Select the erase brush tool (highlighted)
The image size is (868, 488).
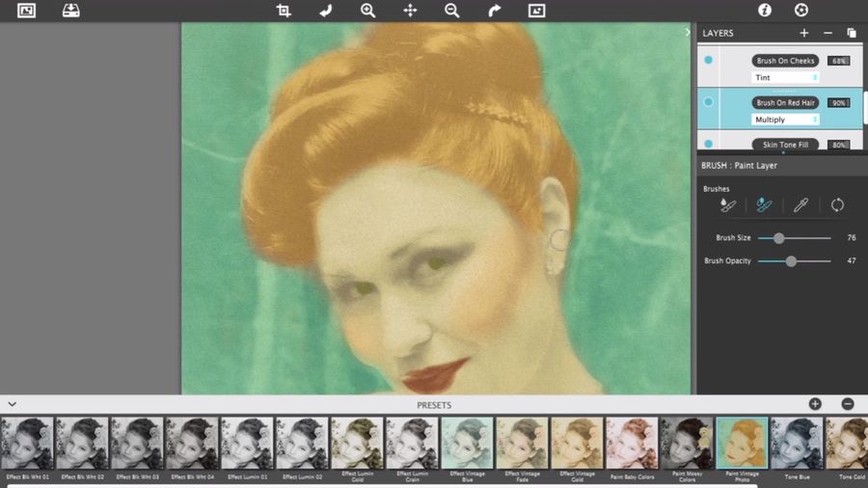(764, 205)
